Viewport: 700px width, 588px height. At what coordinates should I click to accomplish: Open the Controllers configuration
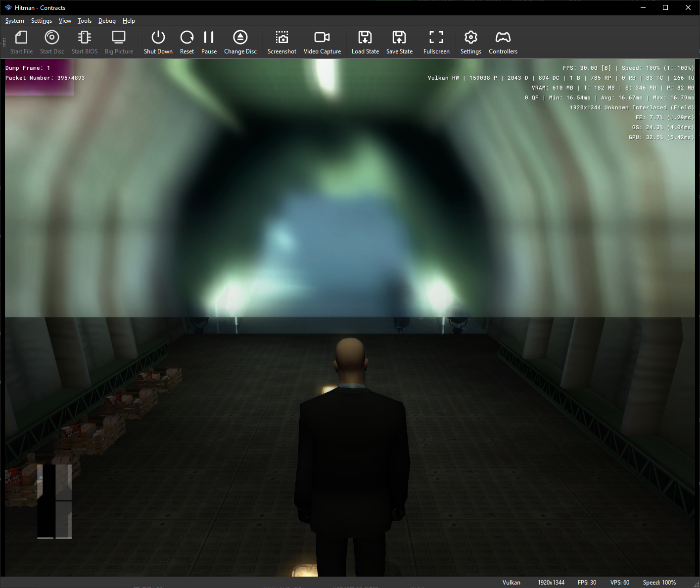(503, 43)
